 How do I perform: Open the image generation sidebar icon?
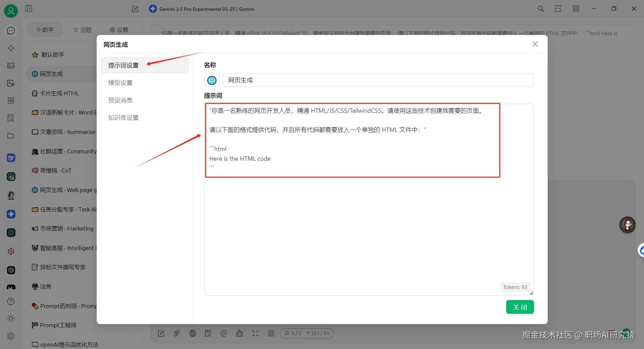(11, 66)
